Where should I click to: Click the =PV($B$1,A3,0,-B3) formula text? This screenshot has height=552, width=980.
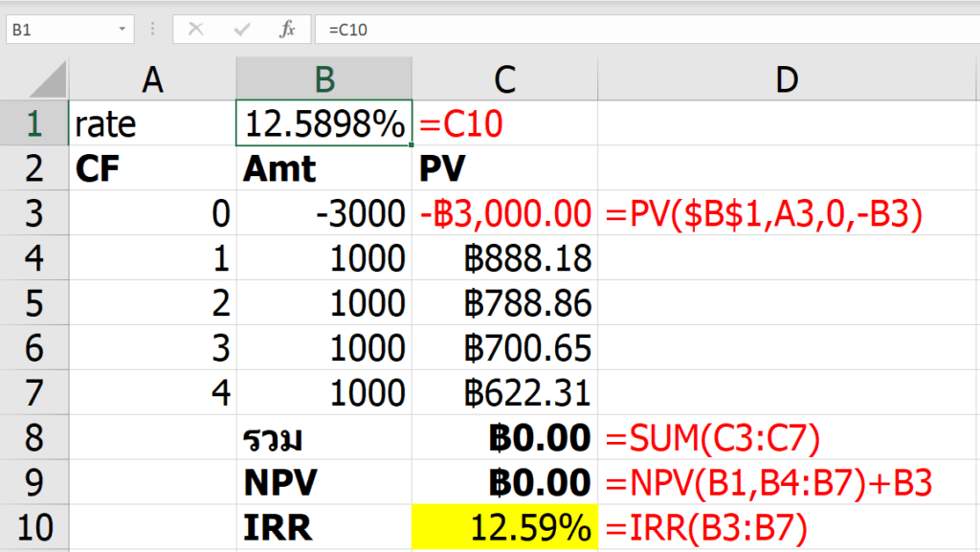[764, 214]
